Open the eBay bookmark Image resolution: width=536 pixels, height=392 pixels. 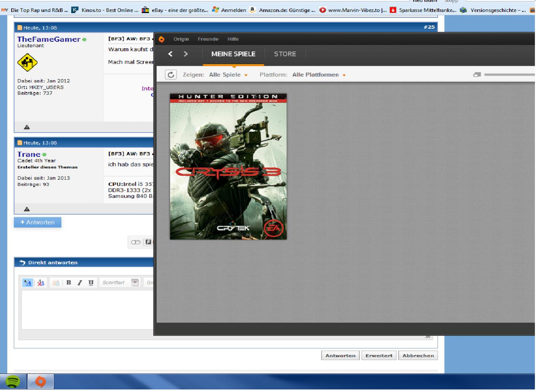tap(175, 10)
